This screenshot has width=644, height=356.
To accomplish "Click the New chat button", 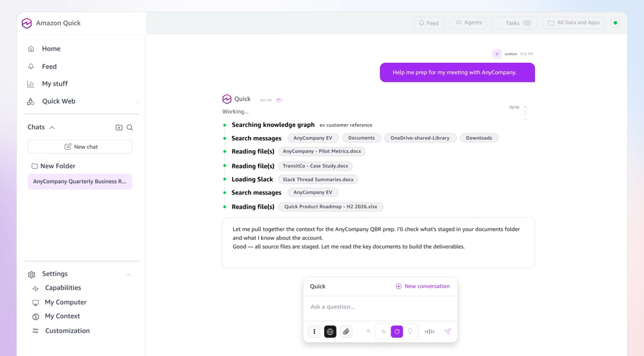I will point(80,147).
